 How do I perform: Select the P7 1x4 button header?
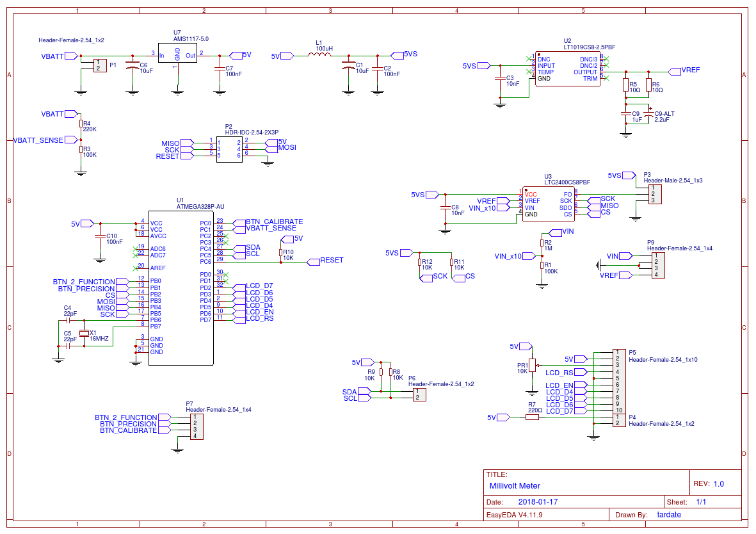point(197,426)
